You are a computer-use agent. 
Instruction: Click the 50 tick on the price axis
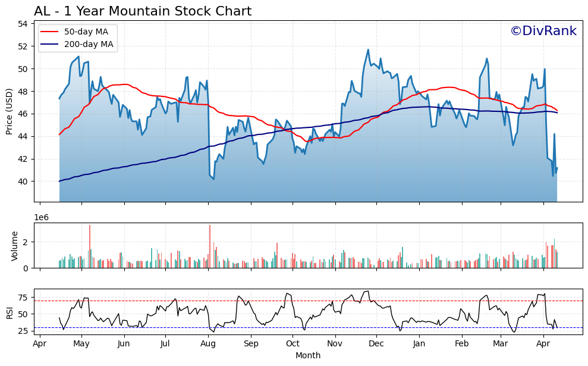click(23, 69)
